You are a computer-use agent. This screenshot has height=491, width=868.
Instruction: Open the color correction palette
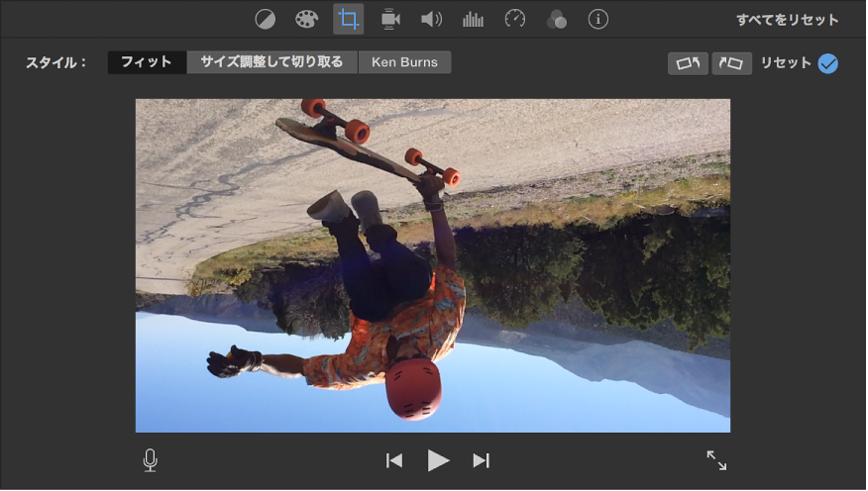click(306, 19)
